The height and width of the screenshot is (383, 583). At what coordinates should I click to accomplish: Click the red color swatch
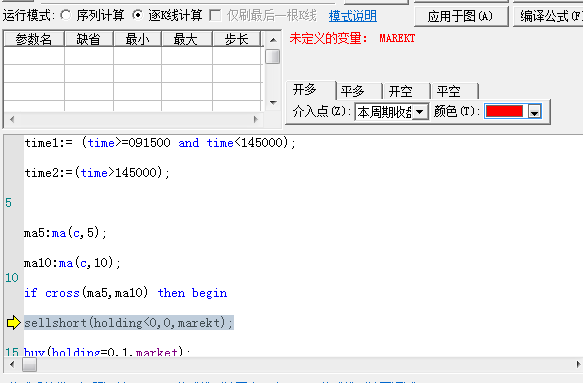point(504,112)
